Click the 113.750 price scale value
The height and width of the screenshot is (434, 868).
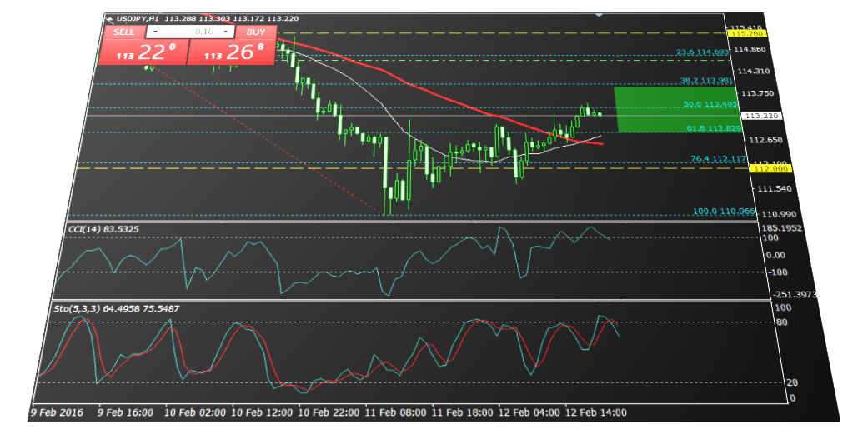point(758,93)
